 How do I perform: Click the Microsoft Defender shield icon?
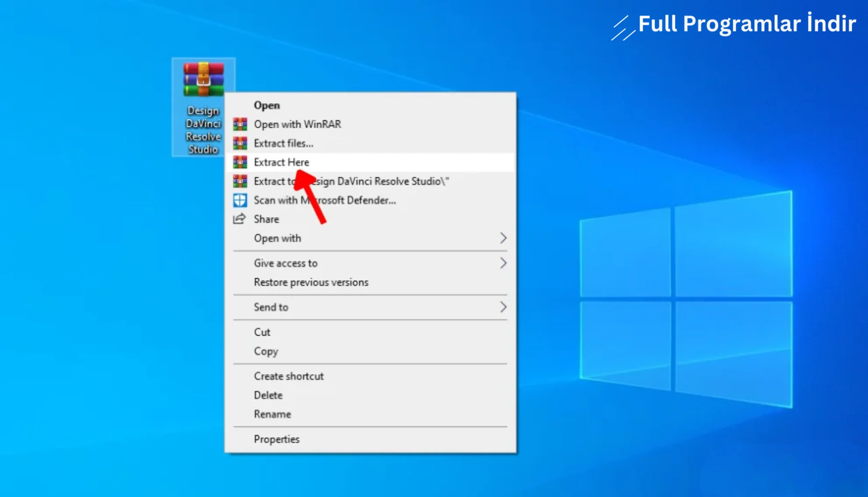pyautogui.click(x=240, y=200)
